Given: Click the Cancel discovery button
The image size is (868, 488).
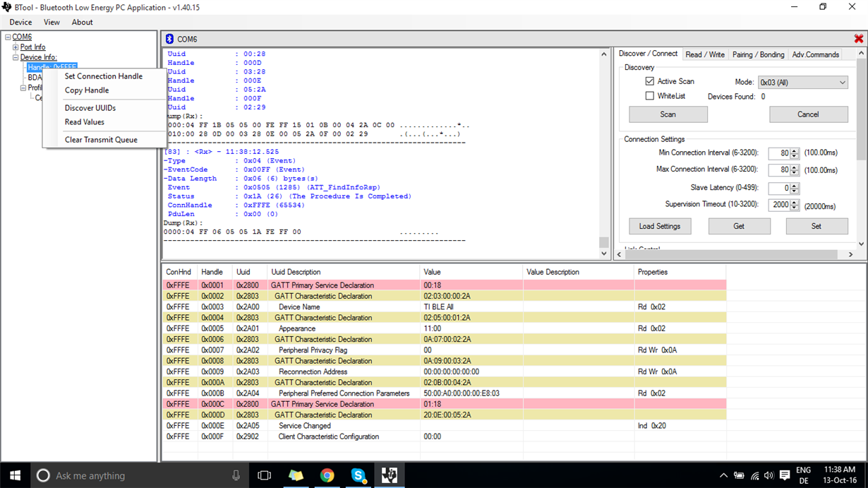Looking at the screenshot, I should [x=808, y=114].
